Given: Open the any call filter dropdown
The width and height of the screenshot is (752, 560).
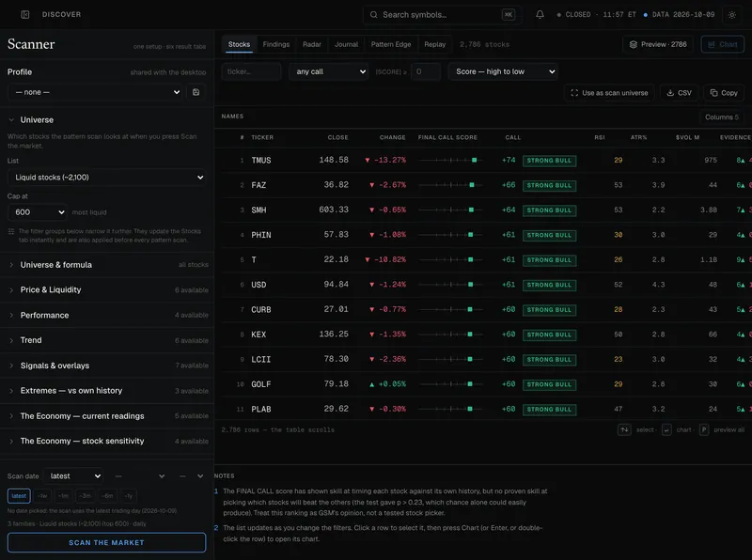Looking at the screenshot, I should tap(328, 71).
